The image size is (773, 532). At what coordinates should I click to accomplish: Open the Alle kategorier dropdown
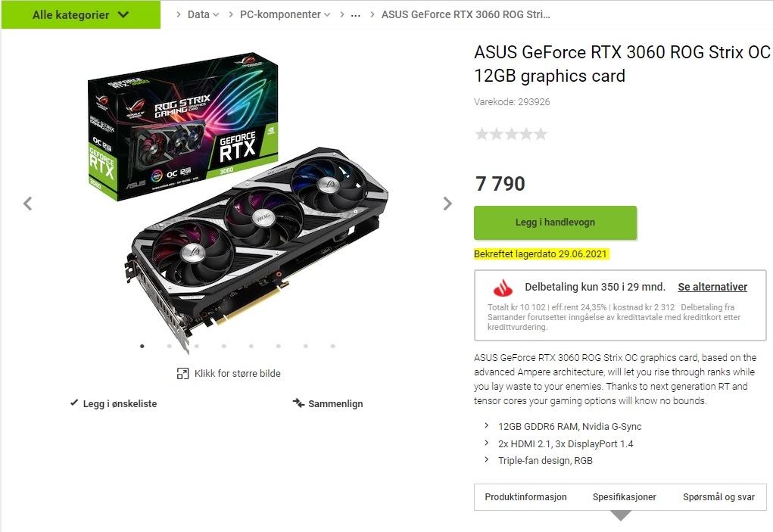tap(81, 15)
